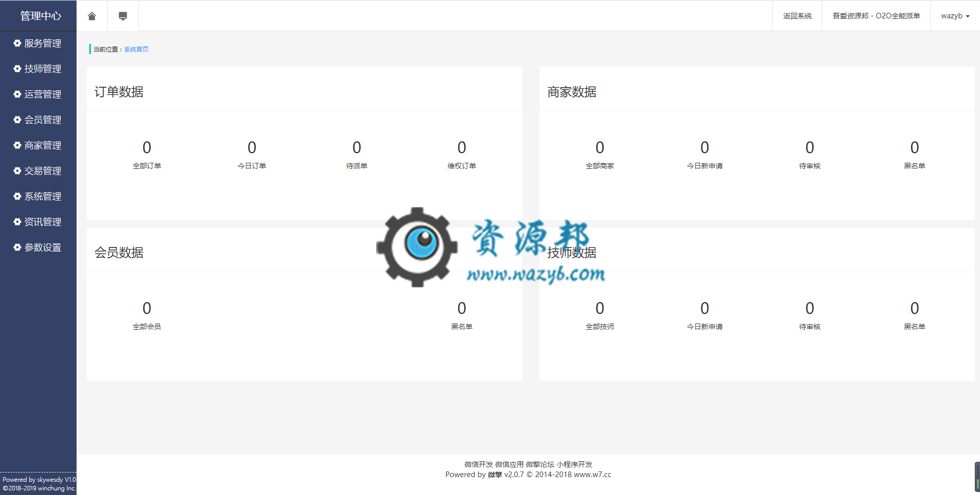Click 黑名单 under 会员数据

462,327
